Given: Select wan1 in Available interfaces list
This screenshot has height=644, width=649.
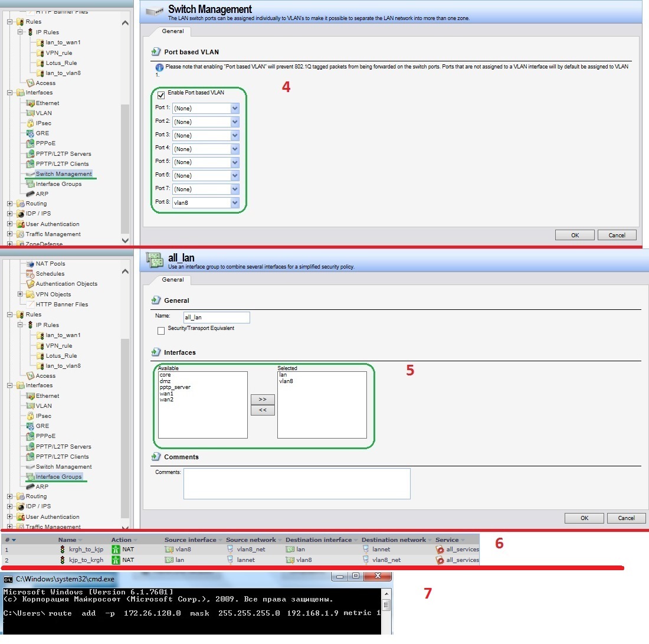Looking at the screenshot, I should (x=166, y=394).
